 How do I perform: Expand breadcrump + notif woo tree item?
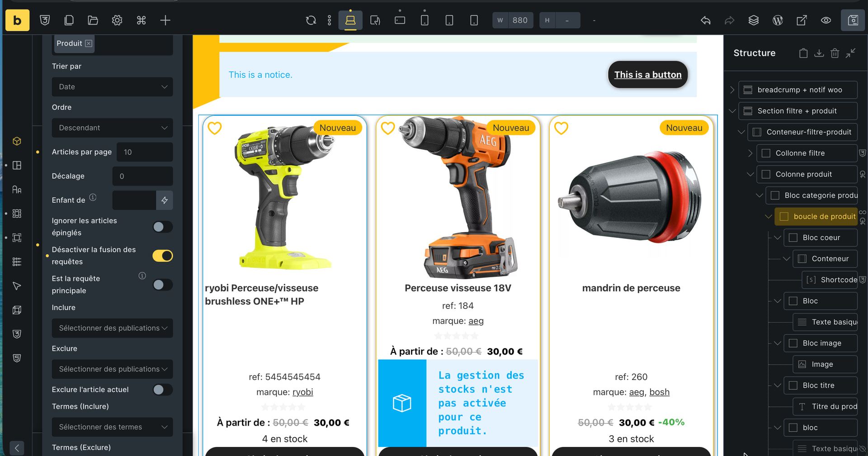click(732, 90)
